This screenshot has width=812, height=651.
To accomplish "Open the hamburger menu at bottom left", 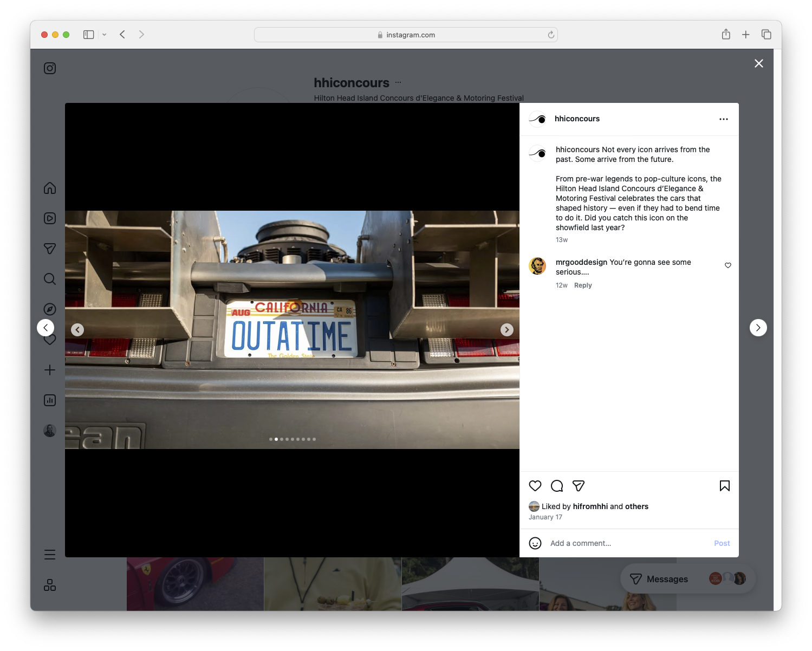I will 49,555.
